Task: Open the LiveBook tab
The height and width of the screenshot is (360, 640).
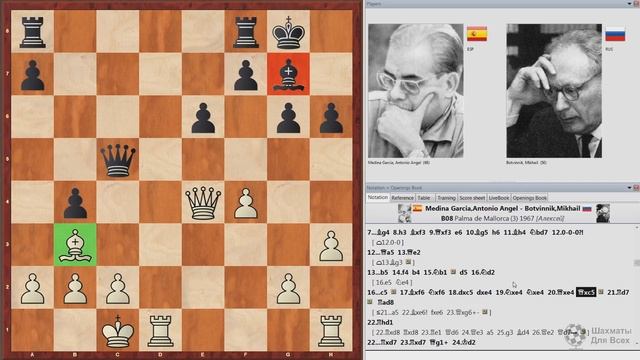Action: [x=499, y=198]
